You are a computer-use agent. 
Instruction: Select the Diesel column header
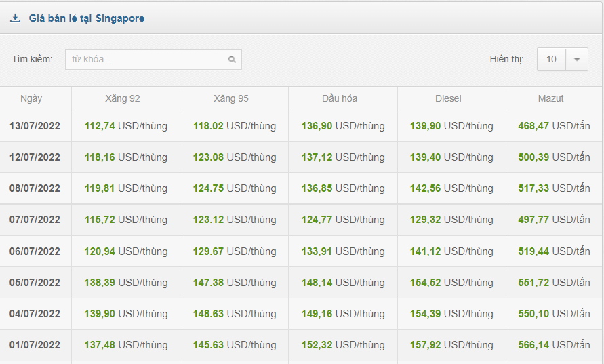448,98
